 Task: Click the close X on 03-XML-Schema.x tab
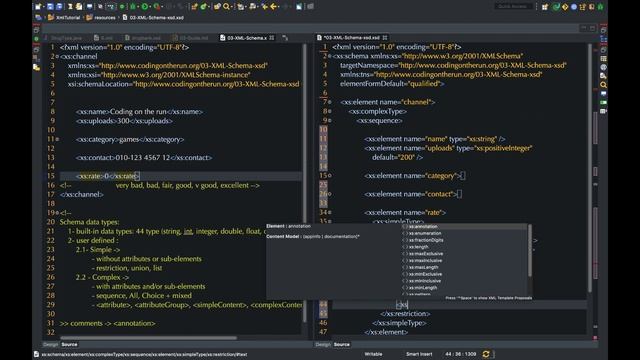pos(272,38)
